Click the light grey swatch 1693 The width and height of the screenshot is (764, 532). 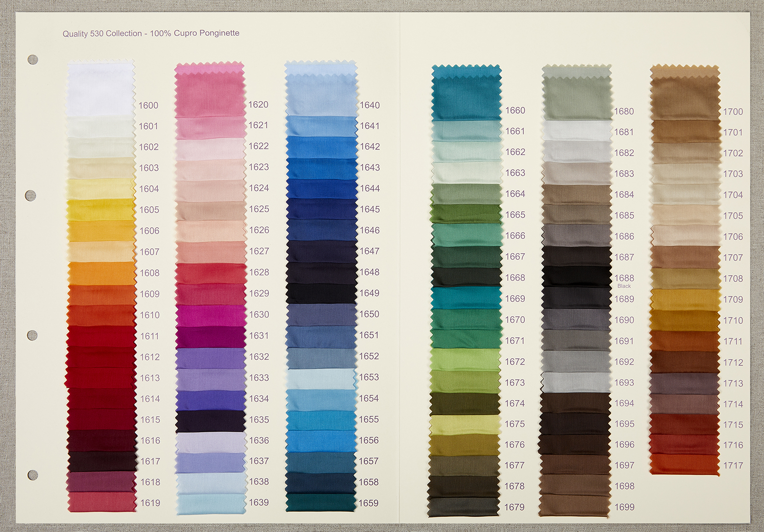[576, 383]
